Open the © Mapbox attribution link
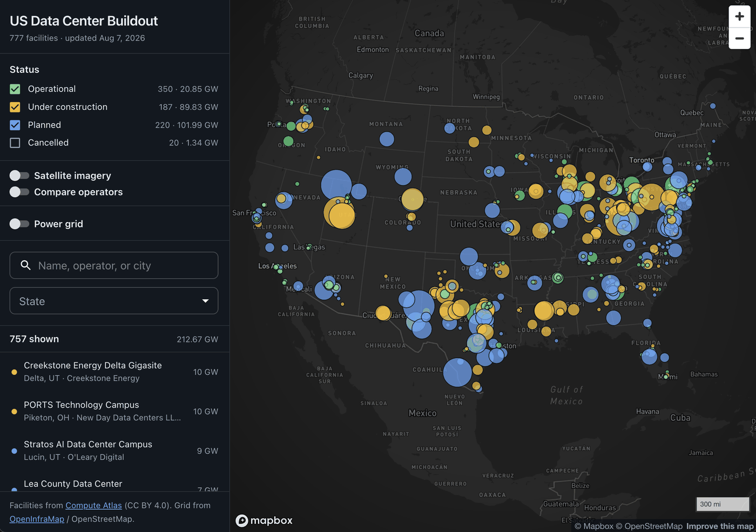The width and height of the screenshot is (756, 532). click(594, 526)
